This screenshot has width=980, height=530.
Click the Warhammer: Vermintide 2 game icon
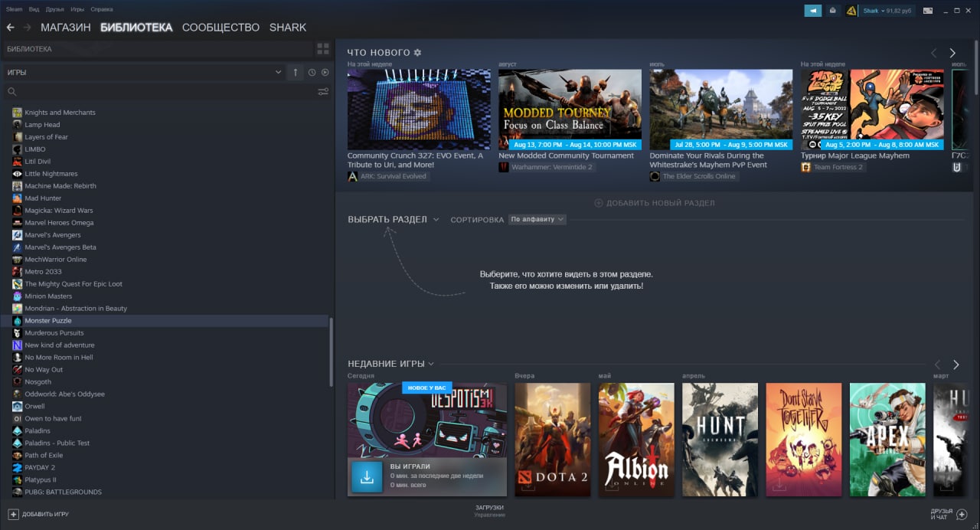click(x=504, y=167)
